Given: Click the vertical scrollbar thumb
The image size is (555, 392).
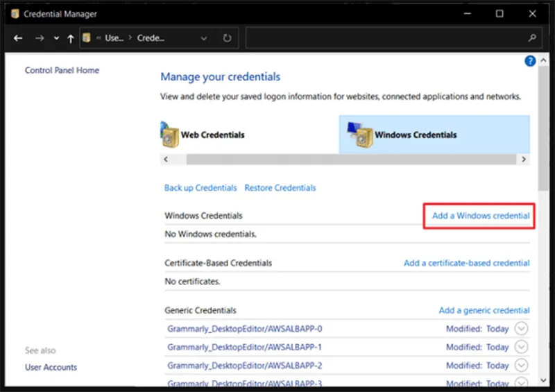Looking at the screenshot, I should [543, 128].
